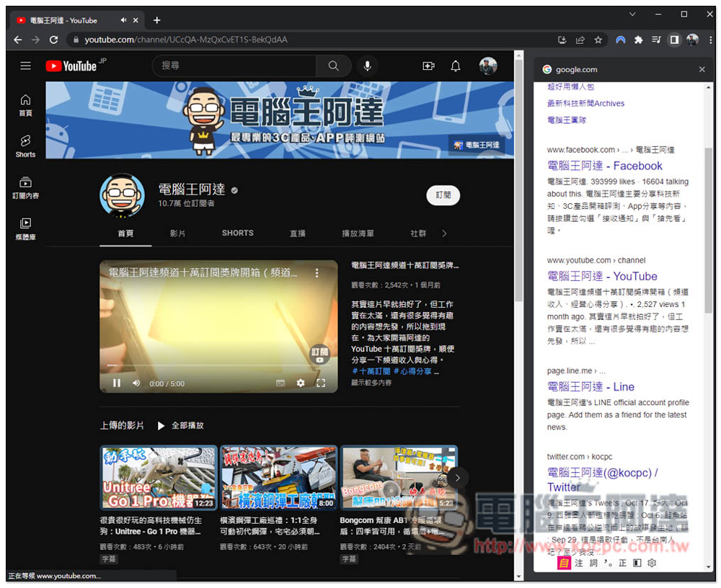Click 全部播放 play all button
Image resolution: width=721 pixels, height=588 pixels.
pos(181,426)
